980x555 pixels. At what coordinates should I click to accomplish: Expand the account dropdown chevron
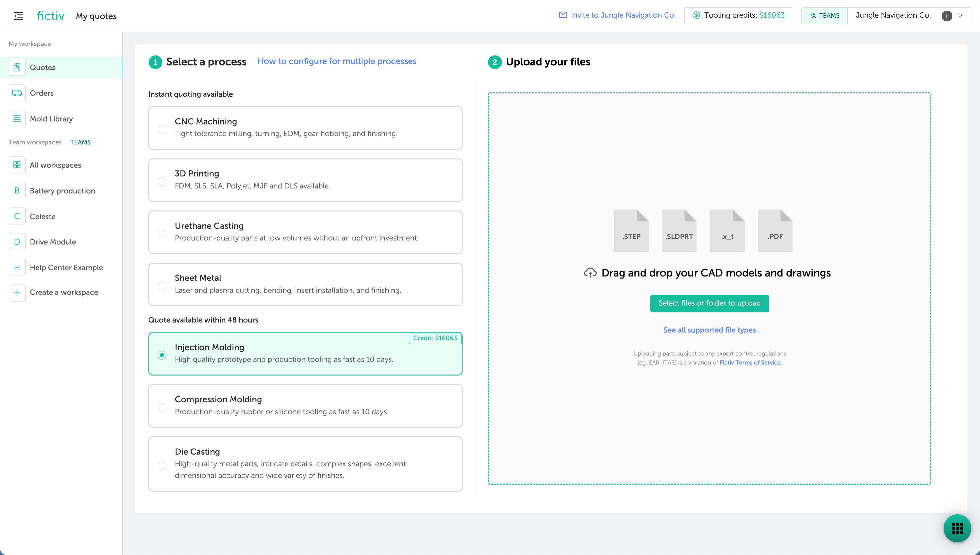tap(960, 16)
